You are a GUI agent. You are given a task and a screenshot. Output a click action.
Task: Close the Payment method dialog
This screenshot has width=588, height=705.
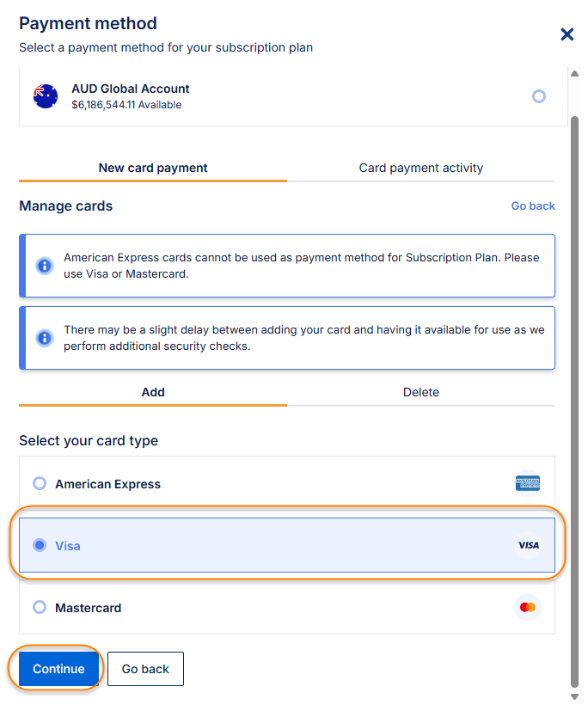pos(567,34)
